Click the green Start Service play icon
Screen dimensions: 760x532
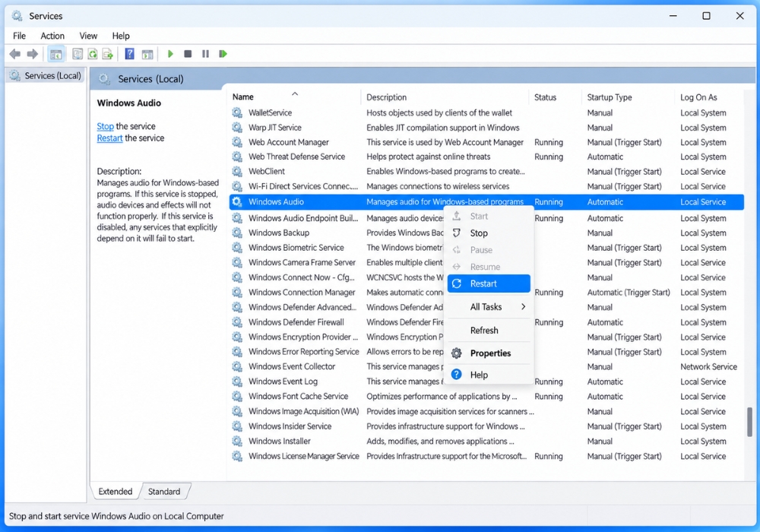click(x=170, y=54)
